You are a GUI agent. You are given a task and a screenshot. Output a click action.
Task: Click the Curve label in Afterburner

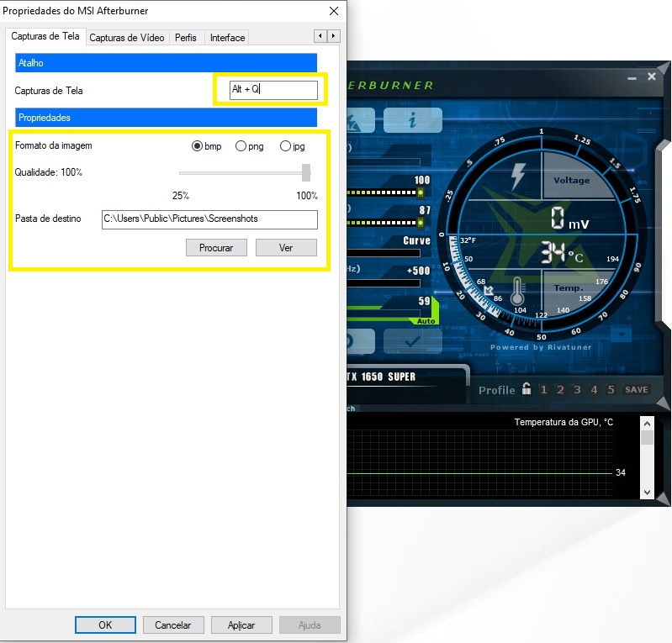tap(416, 240)
